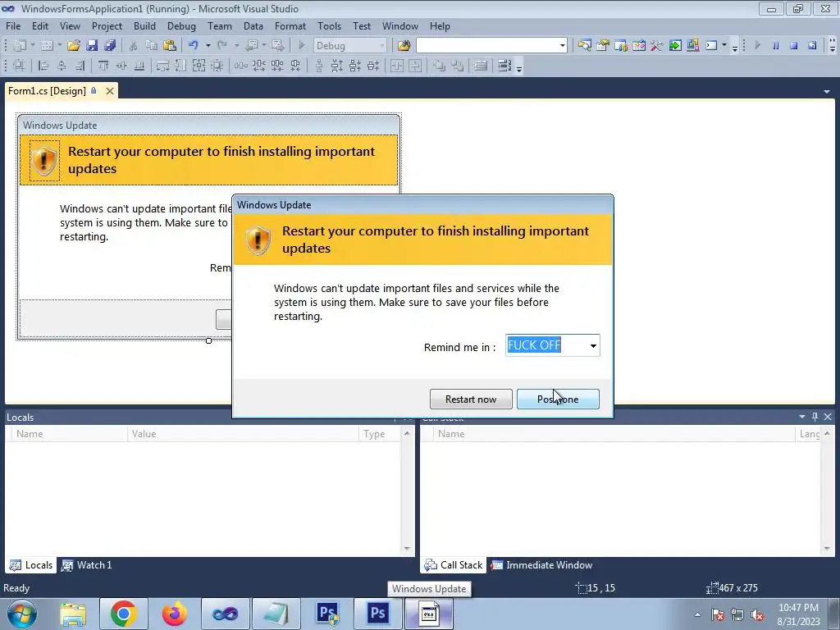840x630 pixels.
Task: Open the File menu
Action: [13, 26]
